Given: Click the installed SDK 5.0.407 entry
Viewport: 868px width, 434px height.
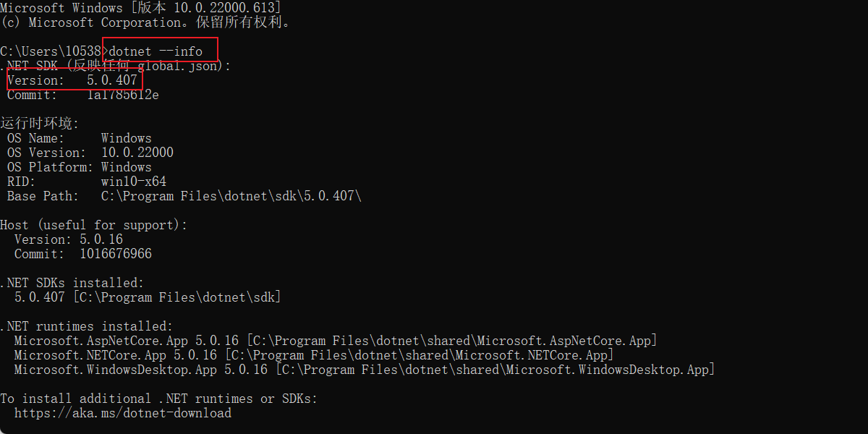Looking at the screenshot, I should click(x=148, y=297).
